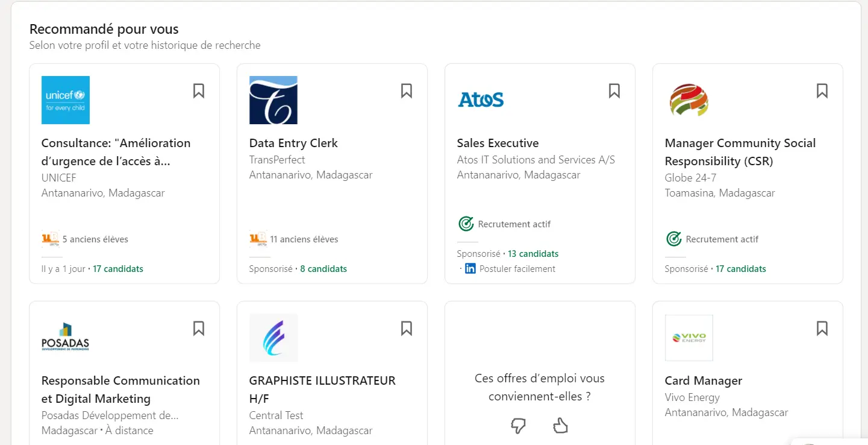This screenshot has height=445, width=868.
Task: Click the alumni school icon beside 11 anciens élèves
Action: point(258,239)
